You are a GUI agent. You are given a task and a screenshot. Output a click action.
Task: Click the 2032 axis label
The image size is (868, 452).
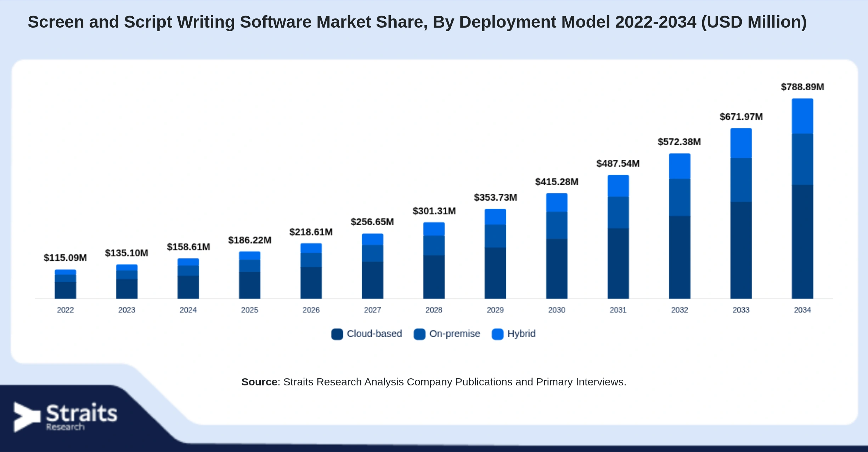[x=680, y=310]
